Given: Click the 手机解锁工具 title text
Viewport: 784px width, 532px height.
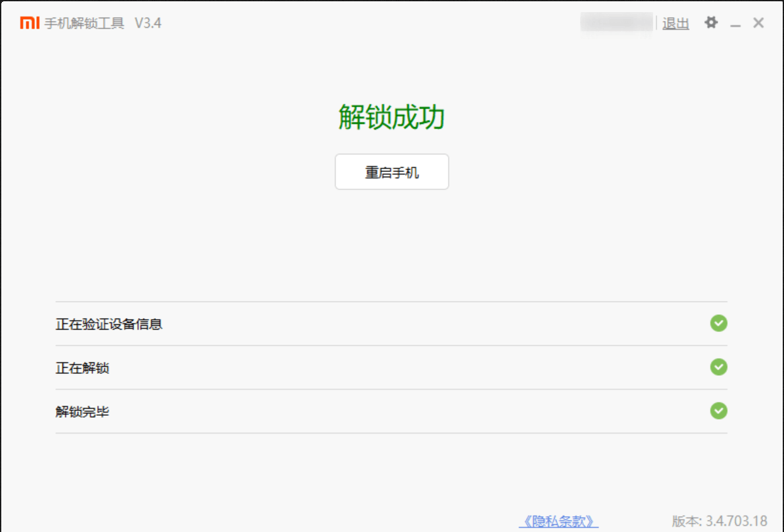Looking at the screenshot, I should tap(84, 23).
